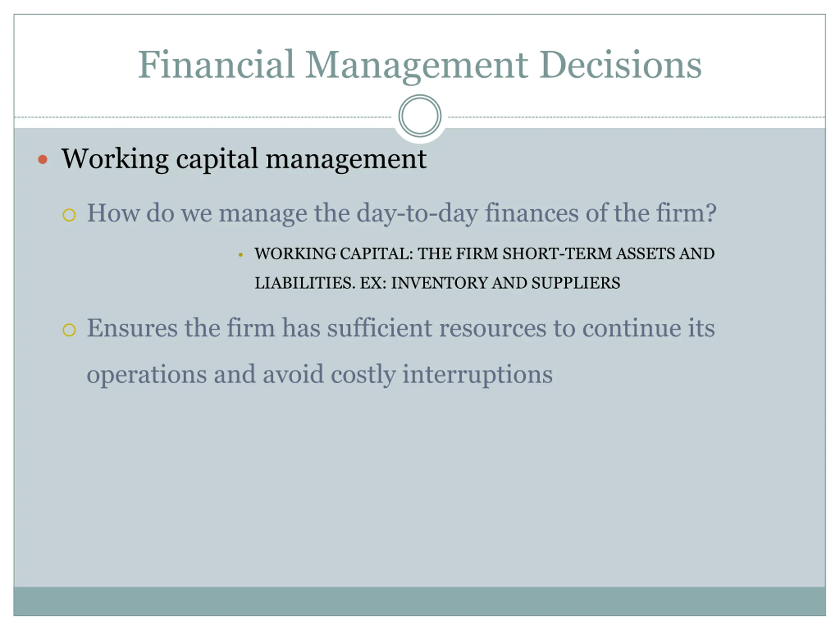Image resolution: width=840 pixels, height=630 pixels.
Task: Click the small yellow dot before WORKING CAPITAL
Action: pyautogui.click(x=241, y=255)
